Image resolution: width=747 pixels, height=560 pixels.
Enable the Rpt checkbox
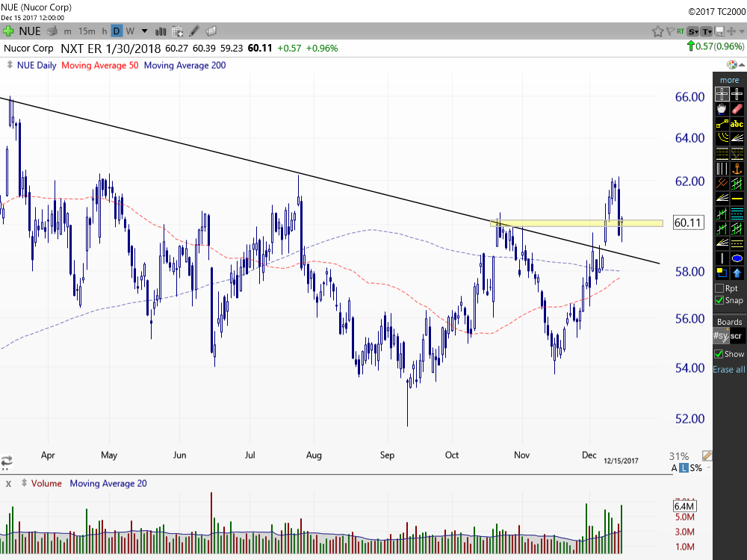719,287
